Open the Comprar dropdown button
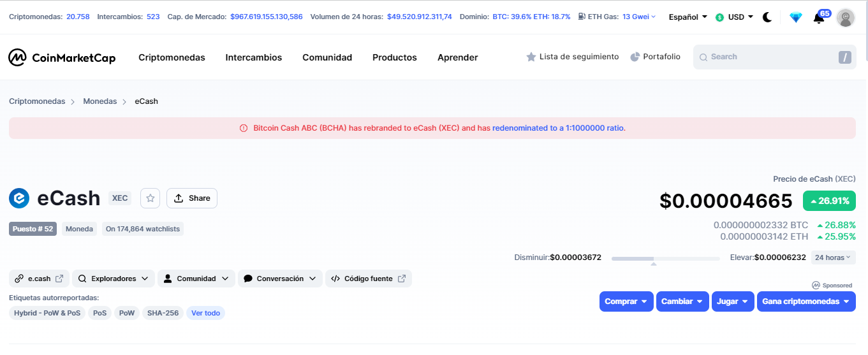This screenshot has width=868, height=355. coord(626,301)
